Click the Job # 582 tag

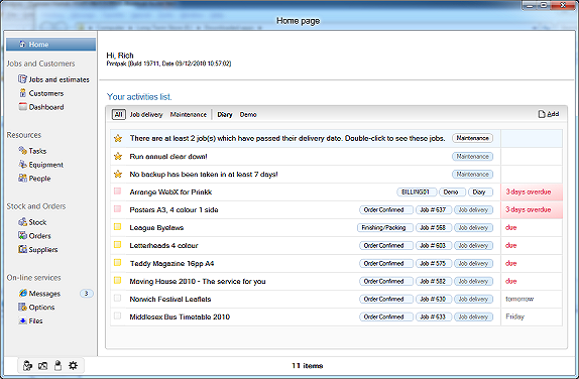[x=433, y=281]
